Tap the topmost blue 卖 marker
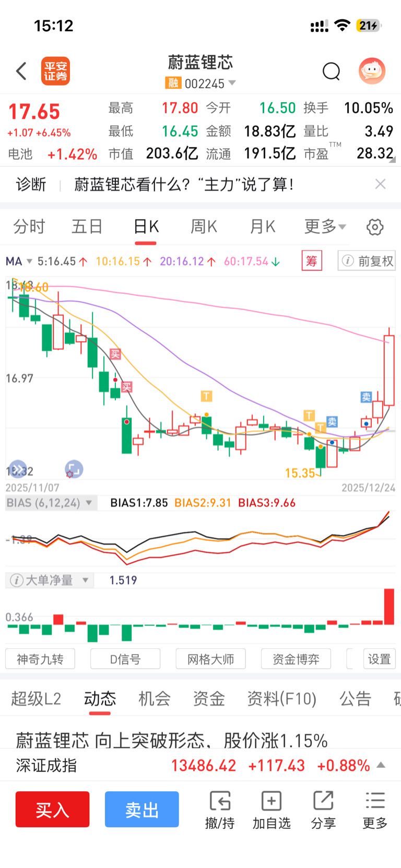 pos(366,397)
